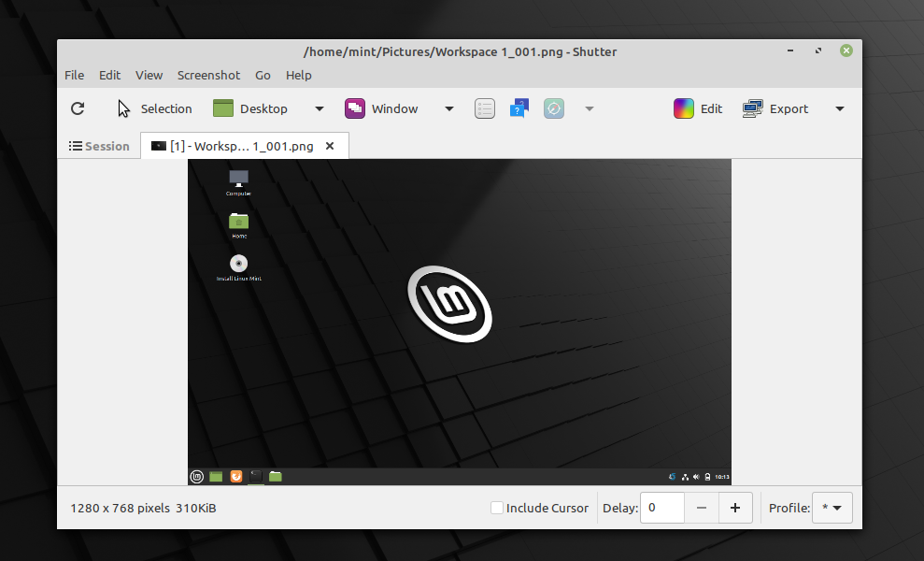
Task: Open the Desktop capture dropdown arrow
Action: click(x=320, y=108)
